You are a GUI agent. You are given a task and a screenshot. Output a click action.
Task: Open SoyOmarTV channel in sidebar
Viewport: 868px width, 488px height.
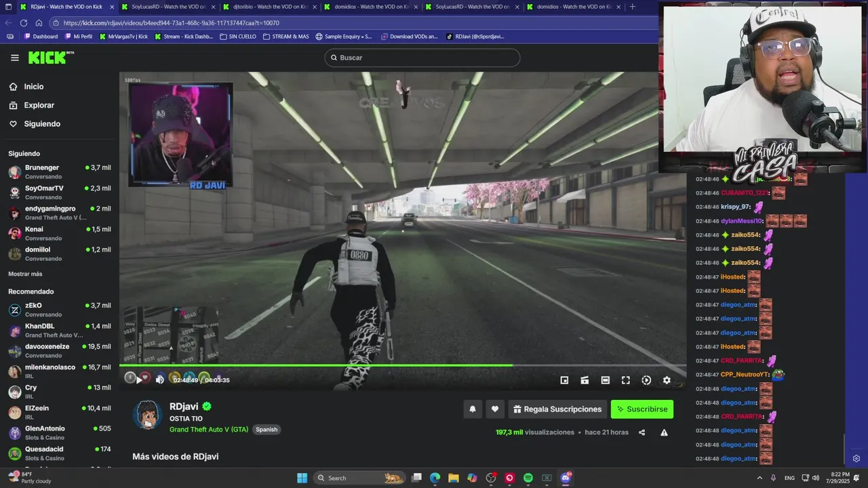coord(60,192)
